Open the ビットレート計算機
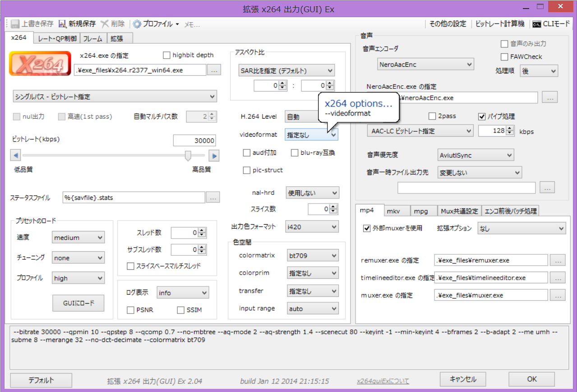Viewport: 577px width, 392px height. point(500,24)
